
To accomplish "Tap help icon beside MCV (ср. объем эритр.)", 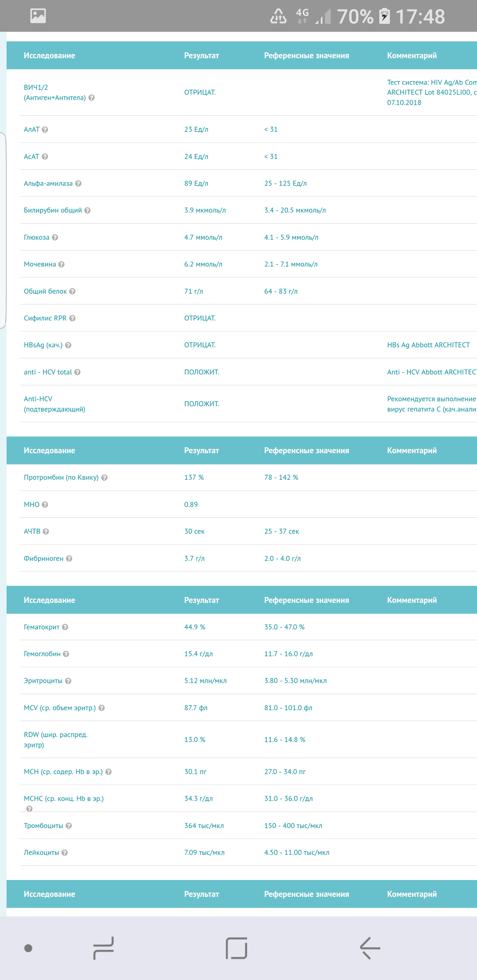I will click(102, 708).
